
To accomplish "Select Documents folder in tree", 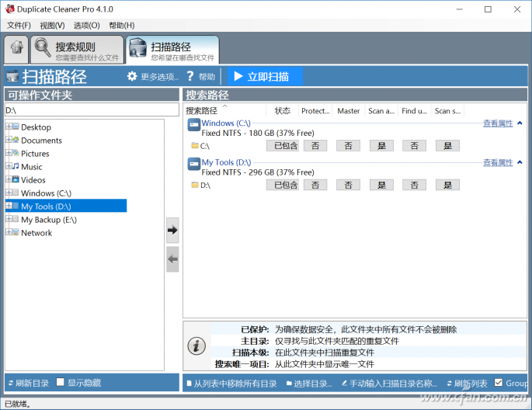I will [41, 141].
